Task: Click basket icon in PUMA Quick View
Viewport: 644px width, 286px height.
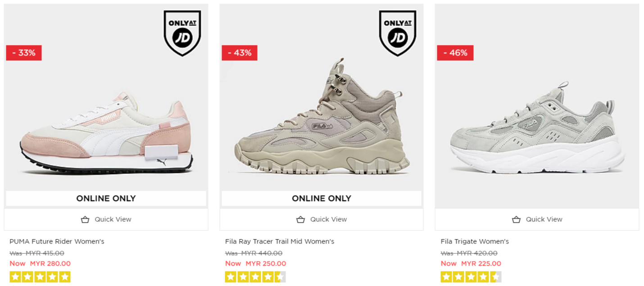Action: pos(85,220)
